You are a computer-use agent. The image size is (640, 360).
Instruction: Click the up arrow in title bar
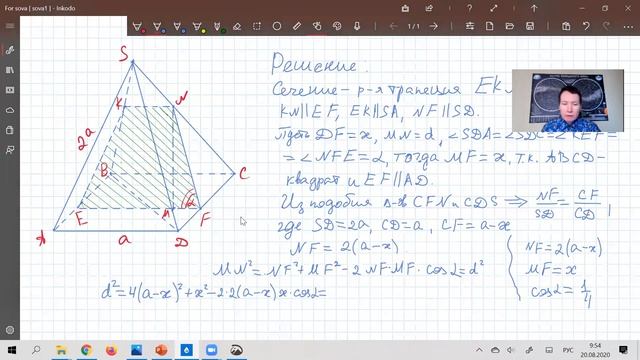click(x=534, y=8)
